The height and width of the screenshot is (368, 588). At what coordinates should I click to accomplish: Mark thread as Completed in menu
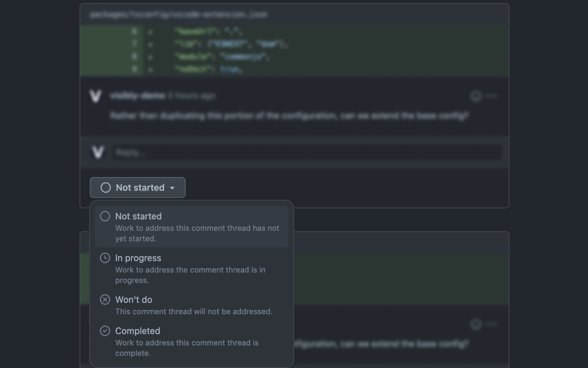coord(192,342)
